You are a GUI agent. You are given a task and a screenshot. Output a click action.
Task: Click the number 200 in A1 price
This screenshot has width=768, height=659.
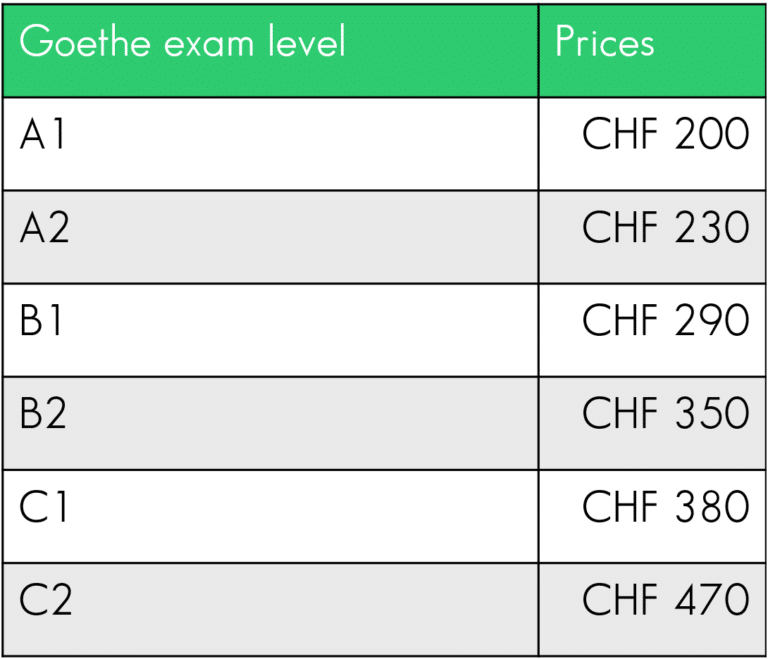pyautogui.click(x=711, y=135)
